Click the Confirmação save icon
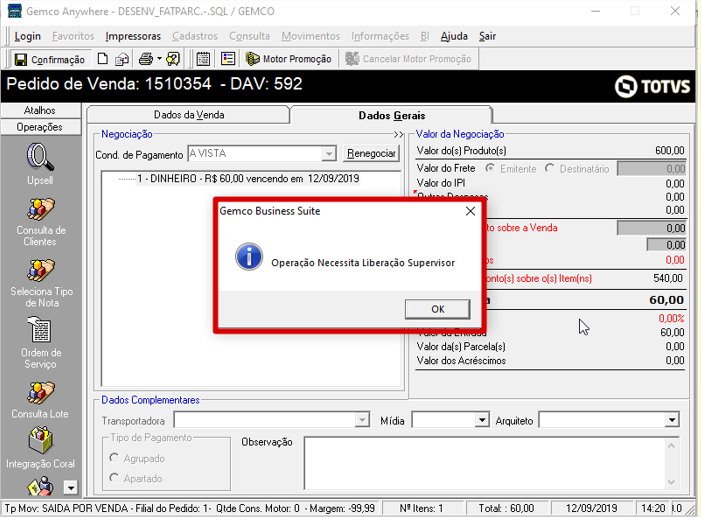 [x=21, y=59]
